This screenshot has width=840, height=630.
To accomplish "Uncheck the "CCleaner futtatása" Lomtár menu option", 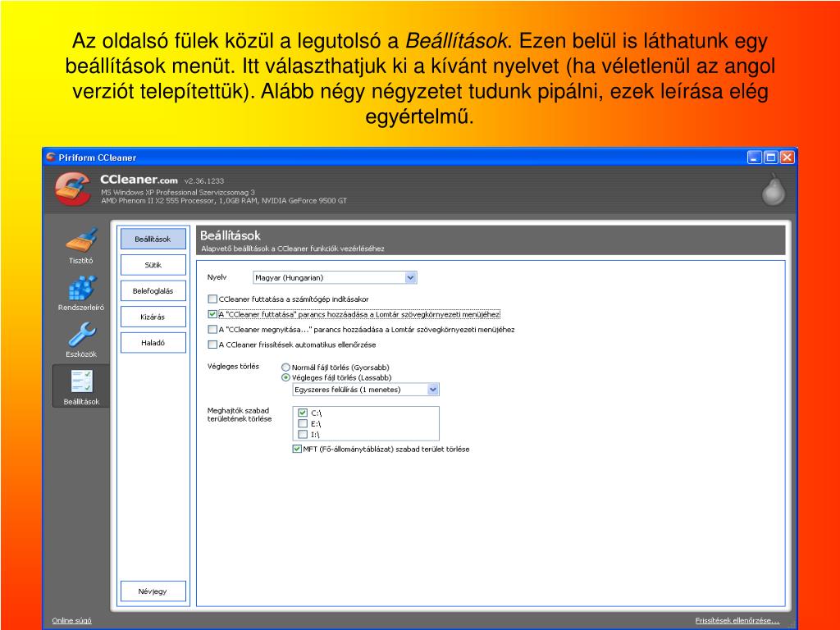I will click(x=212, y=314).
